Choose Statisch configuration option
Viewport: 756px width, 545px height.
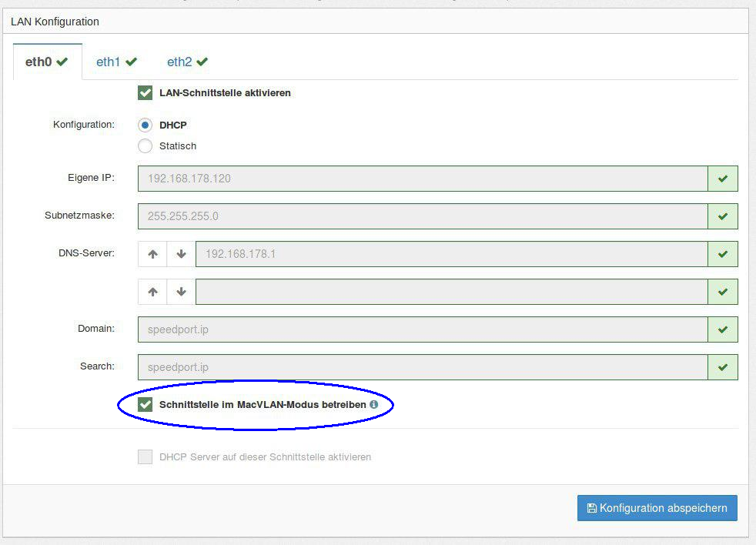[x=145, y=146]
